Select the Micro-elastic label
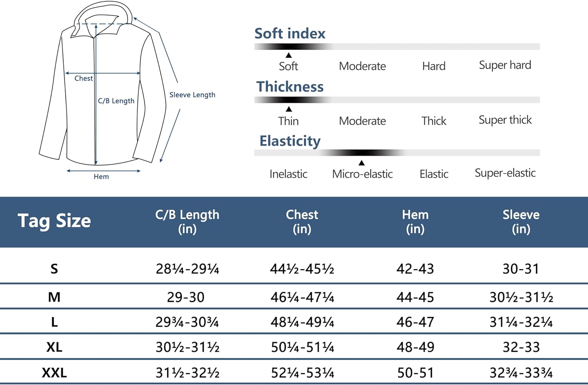This screenshot has width=588, height=385. point(363,174)
